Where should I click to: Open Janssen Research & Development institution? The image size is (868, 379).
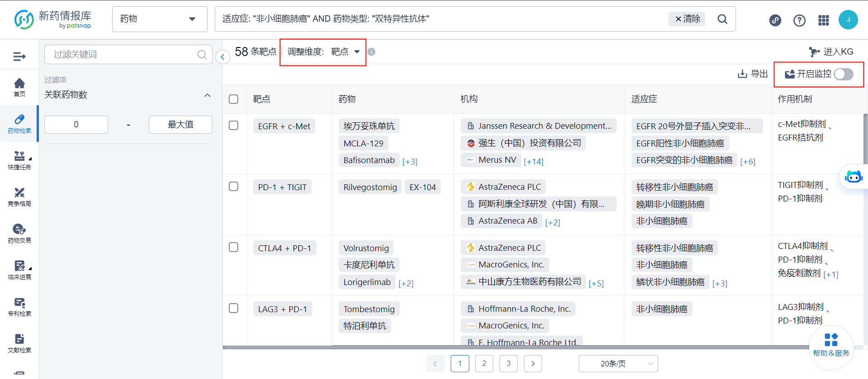pyautogui.click(x=538, y=126)
